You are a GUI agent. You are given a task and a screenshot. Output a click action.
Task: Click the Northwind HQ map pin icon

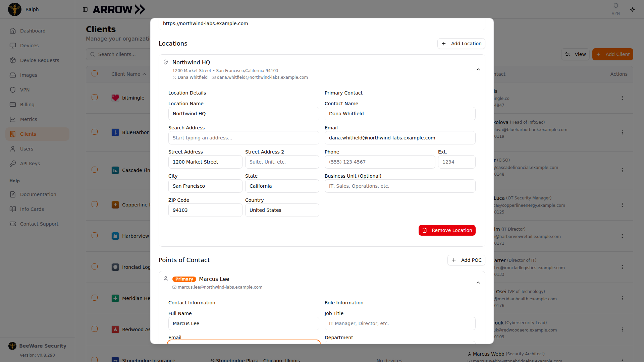[166, 62]
